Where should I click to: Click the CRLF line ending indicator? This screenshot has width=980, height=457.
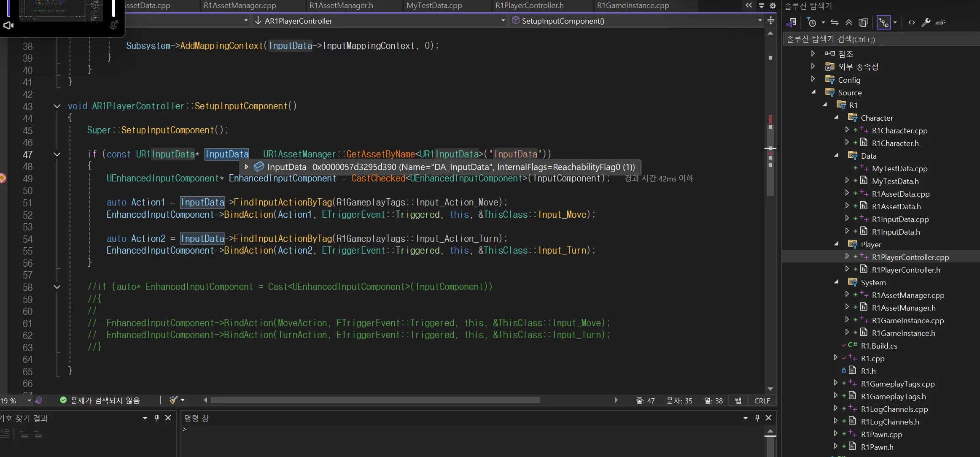tap(762, 400)
